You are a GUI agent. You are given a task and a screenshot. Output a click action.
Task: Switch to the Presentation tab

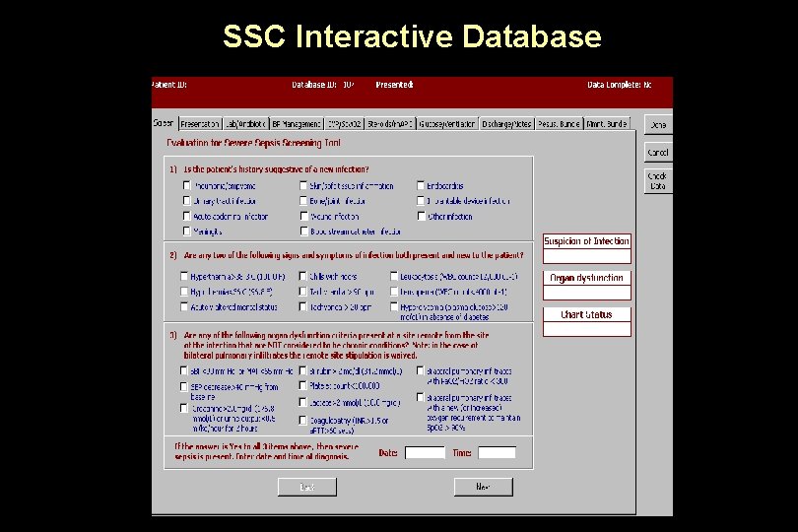pos(200,124)
